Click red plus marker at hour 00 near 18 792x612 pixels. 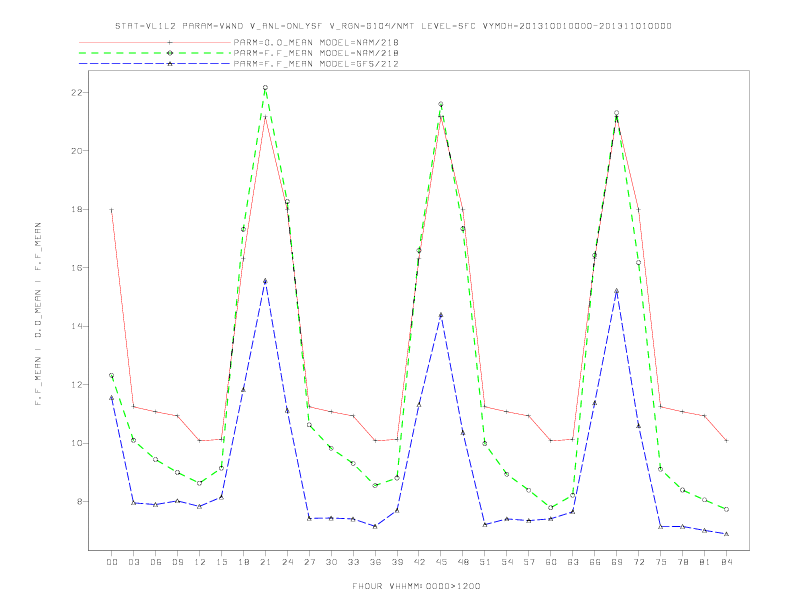(112, 210)
